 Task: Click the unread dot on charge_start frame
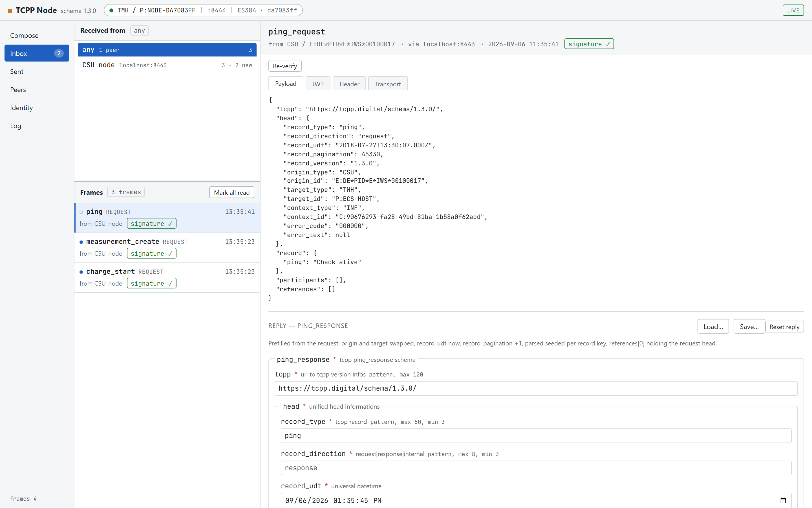point(81,272)
